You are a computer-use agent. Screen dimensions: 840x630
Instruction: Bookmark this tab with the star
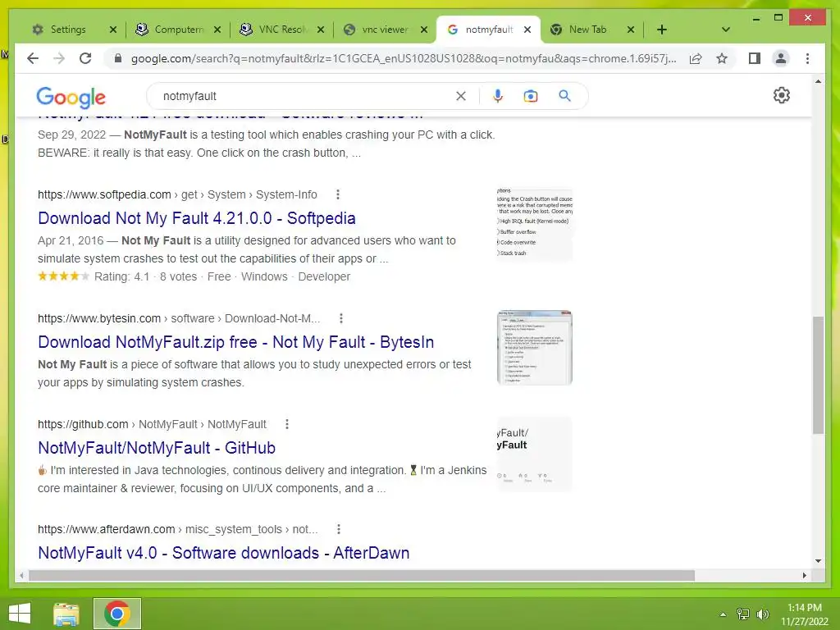(722, 58)
